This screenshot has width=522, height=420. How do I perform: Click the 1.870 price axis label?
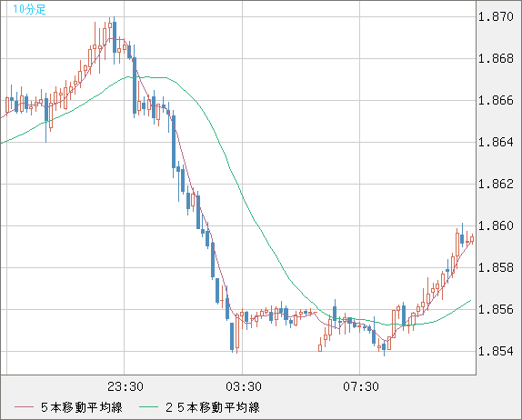496,16
